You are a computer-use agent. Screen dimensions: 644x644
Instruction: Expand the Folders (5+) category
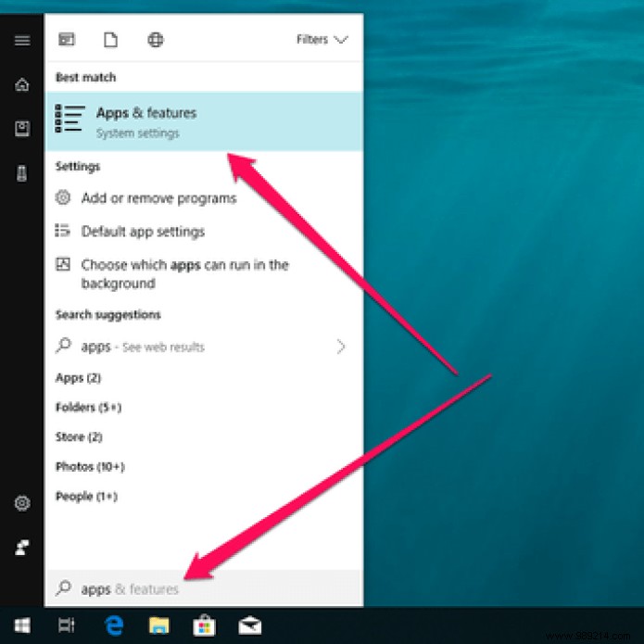88,408
